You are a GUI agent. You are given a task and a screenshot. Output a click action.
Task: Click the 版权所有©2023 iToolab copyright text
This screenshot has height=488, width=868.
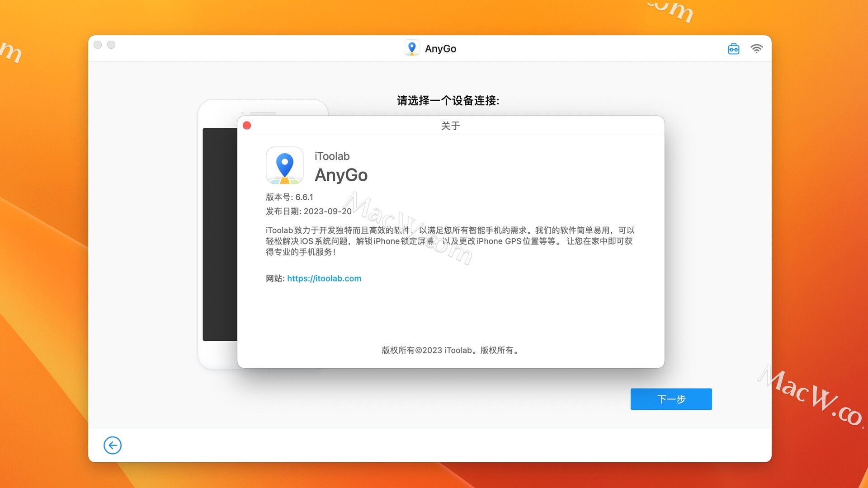coord(451,350)
